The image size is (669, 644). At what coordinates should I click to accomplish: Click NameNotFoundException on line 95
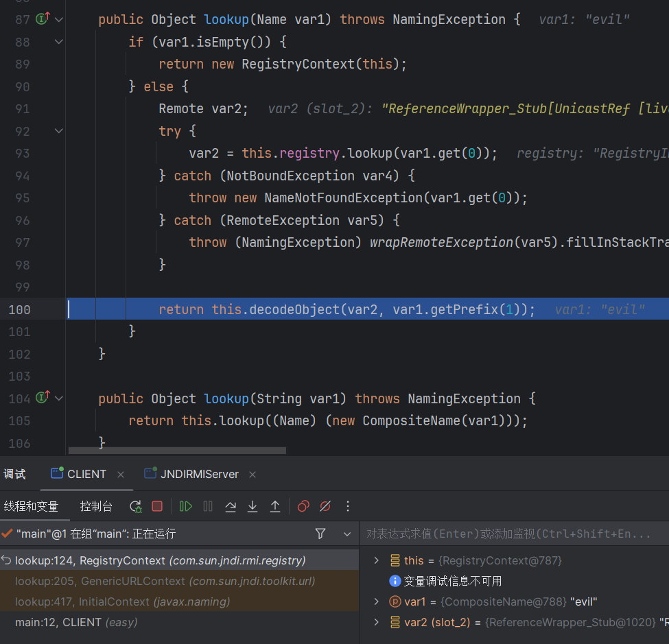coord(344,198)
